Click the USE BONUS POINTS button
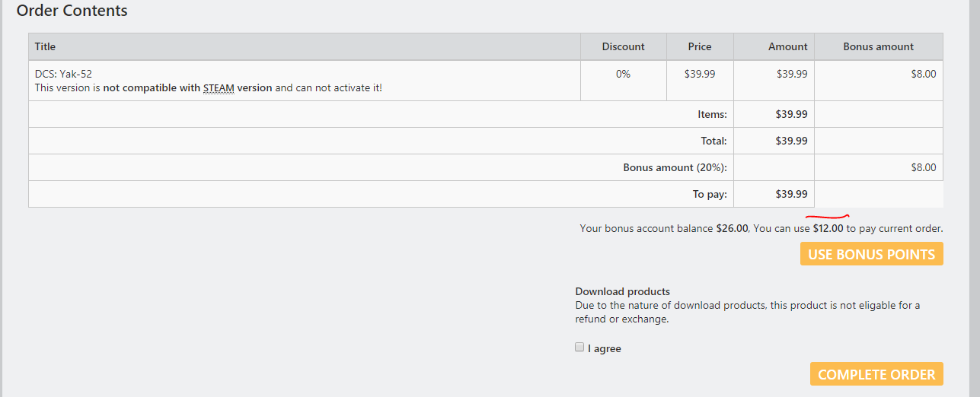The image size is (980, 397). (x=871, y=254)
